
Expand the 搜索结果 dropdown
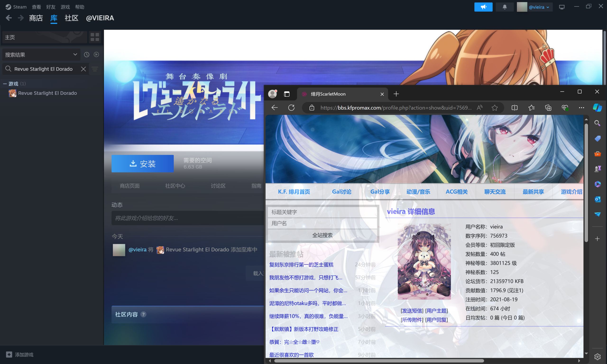(x=75, y=55)
